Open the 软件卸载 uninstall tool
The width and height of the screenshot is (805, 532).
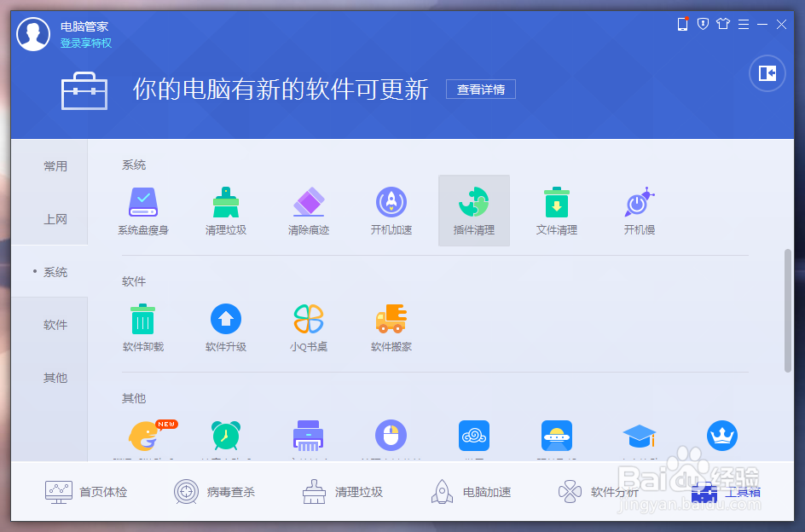pos(143,327)
